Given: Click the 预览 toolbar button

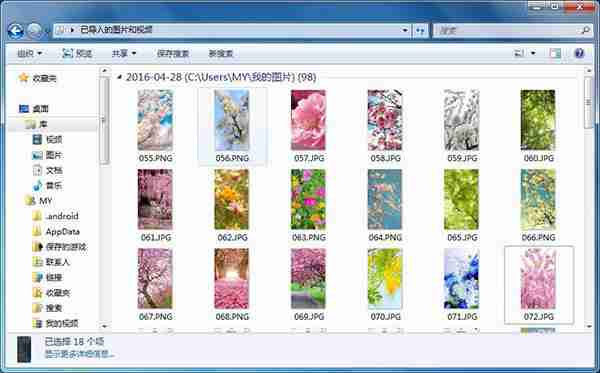Looking at the screenshot, I should 77,53.
